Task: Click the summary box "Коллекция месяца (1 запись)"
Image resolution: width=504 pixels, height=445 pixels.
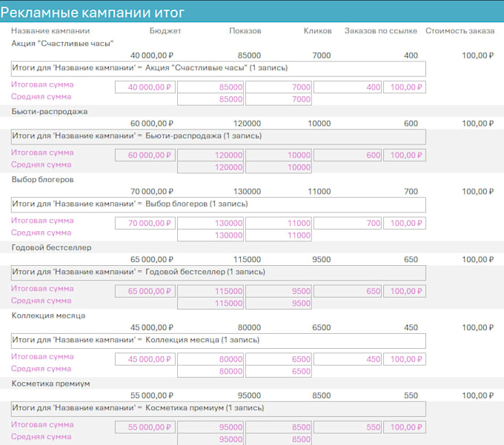Action: pos(218,341)
